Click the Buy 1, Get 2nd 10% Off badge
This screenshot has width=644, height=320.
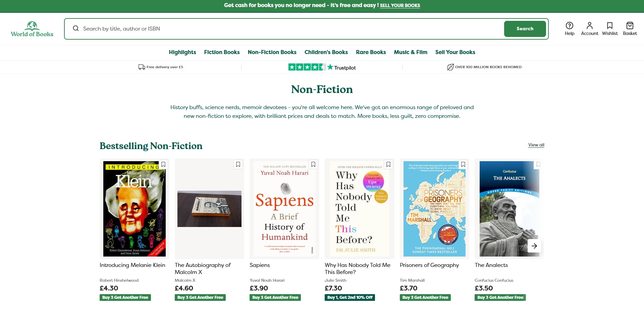(350, 298)
